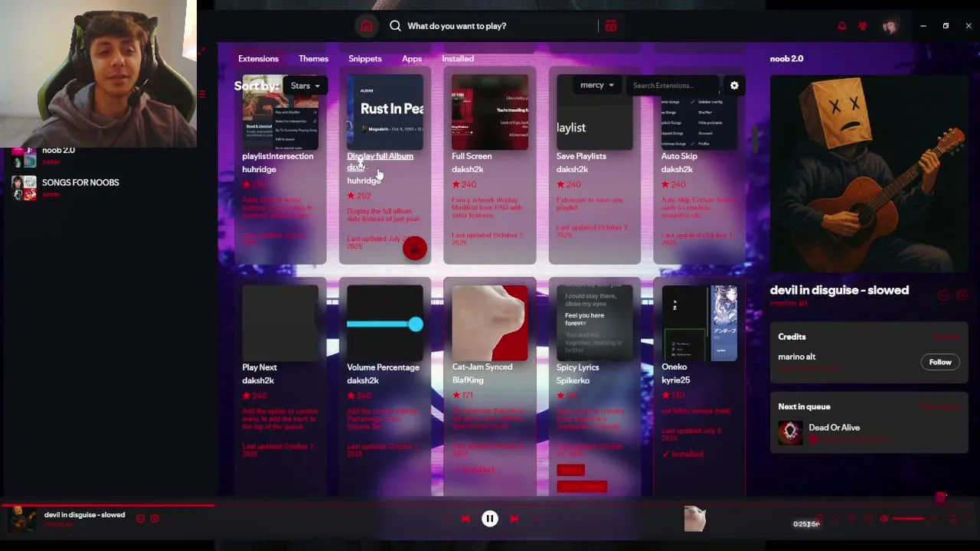The image size is (980, 551).
Task: Click the guitar cover art in the side panel
Action: point(868,173)
